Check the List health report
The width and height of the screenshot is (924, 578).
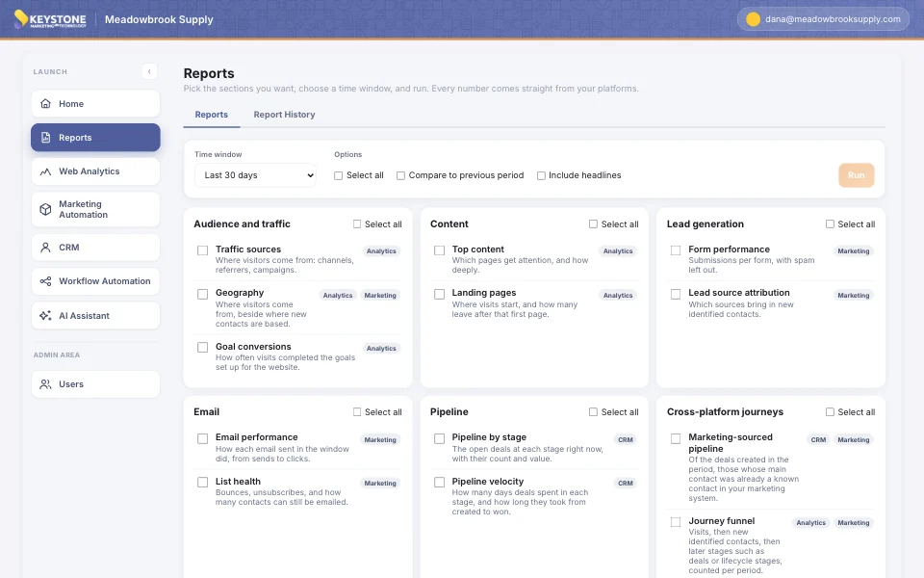click(x=203, y=483)
